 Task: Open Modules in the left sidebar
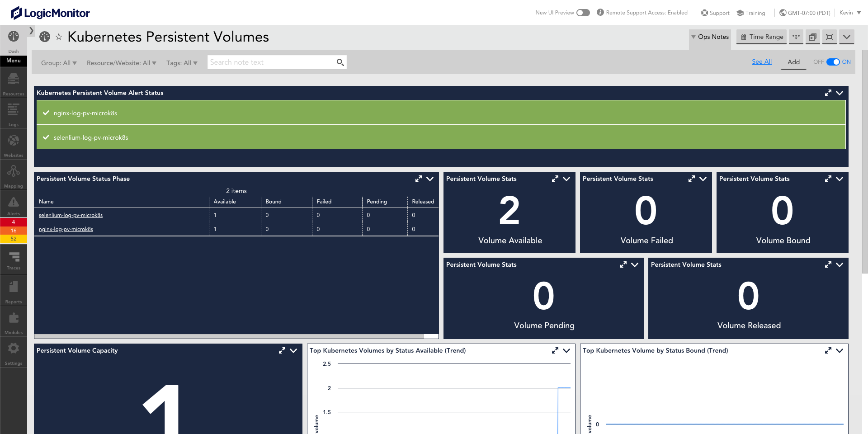pos(14,322)
